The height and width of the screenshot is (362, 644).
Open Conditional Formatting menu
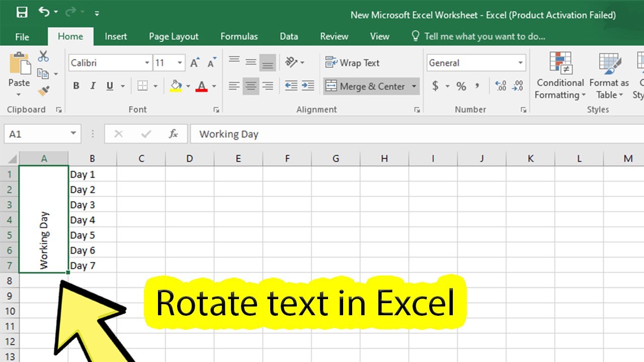click(x=560, y=75)
